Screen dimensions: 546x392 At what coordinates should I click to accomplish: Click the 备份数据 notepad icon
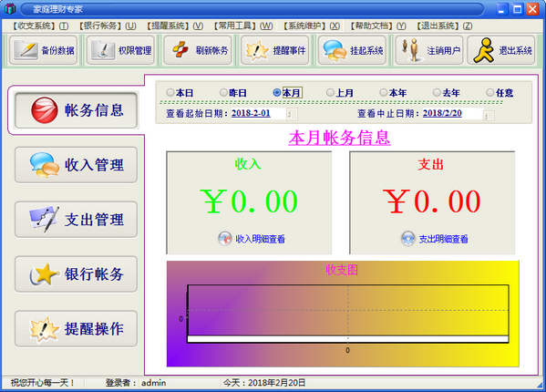(x=26, y=50)
